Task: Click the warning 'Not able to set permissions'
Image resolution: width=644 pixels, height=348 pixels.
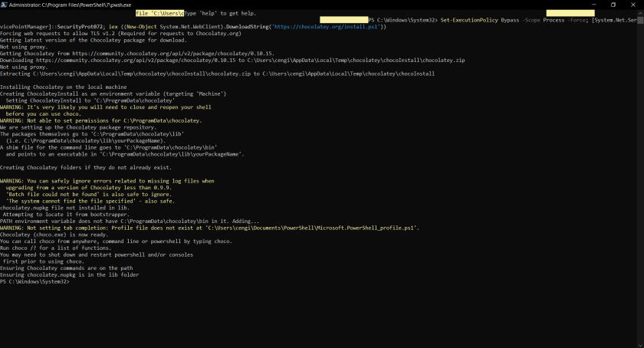Action: coord(100,120)
